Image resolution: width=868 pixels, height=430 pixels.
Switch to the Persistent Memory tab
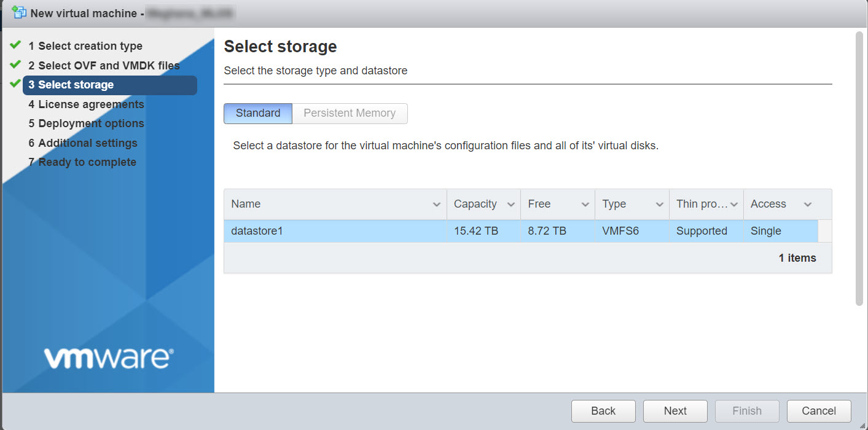click(350, 113)
